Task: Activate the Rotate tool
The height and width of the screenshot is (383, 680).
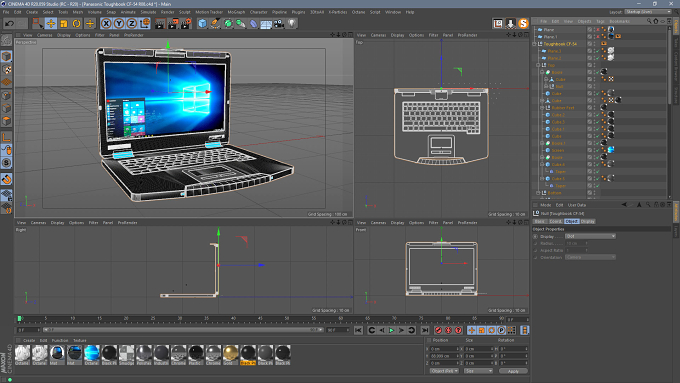Action: point(77,23)
